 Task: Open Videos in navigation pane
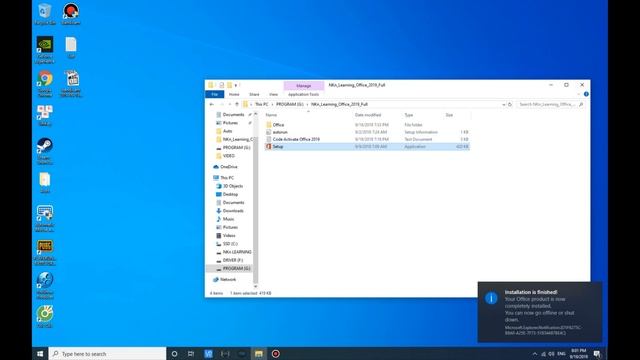click(226, 236)
